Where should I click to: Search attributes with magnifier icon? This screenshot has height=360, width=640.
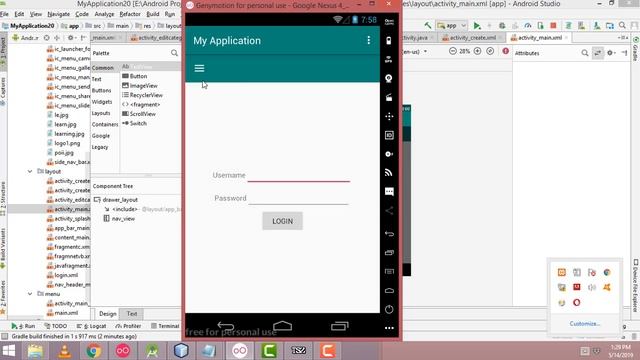pyautogui.click(x=584, y=53)
